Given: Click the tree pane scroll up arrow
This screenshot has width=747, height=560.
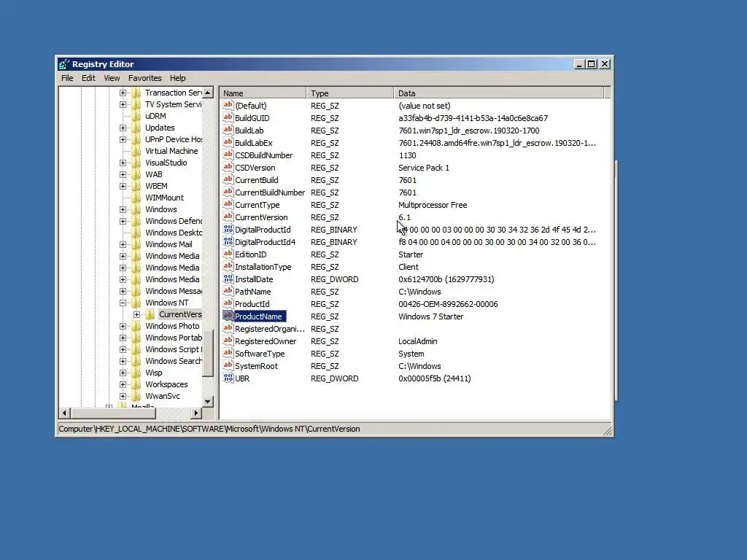Looking at the screenshot, I should click(208, 93).
